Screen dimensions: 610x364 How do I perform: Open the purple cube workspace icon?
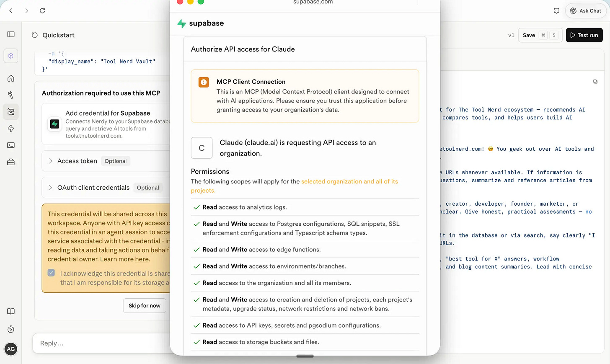(11, 56)
